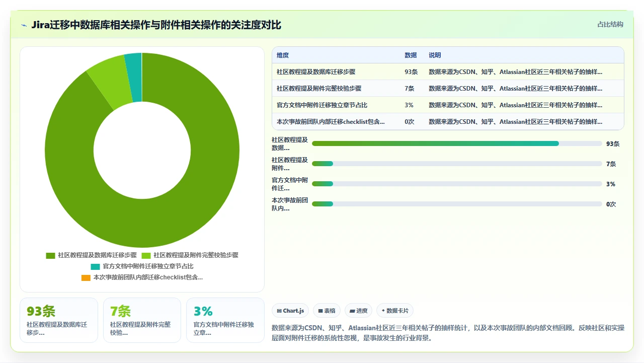Select table row 本次事故前团队内部迁移checklist包含
The height and width of the screenshot is (363, 644).
pos(448,122)
